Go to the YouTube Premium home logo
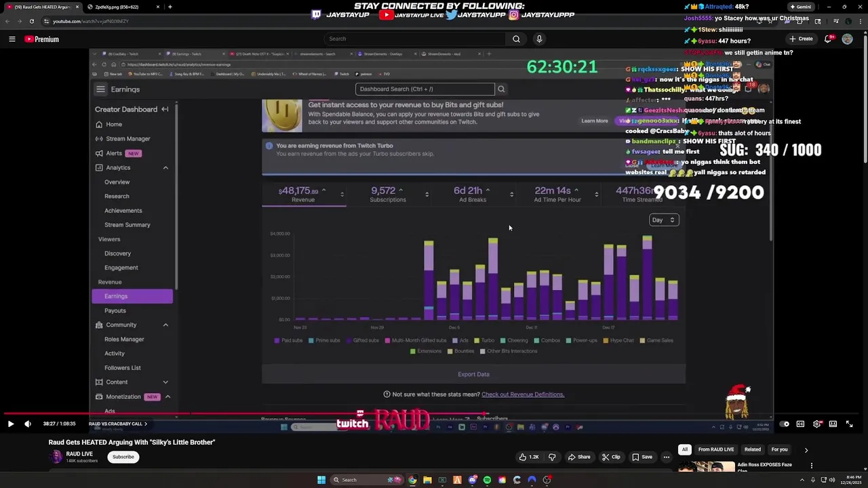Viewport: 868px width, 488px height. (42, 39)
